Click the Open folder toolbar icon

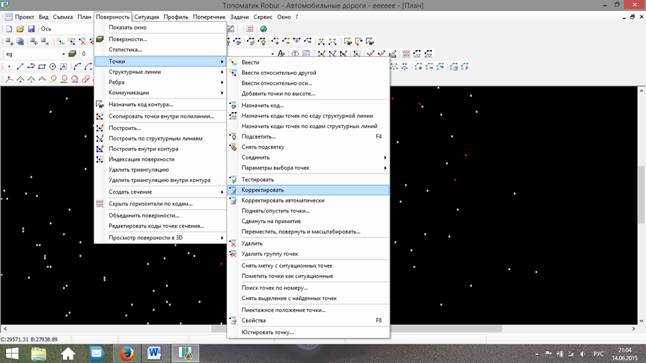(20, 29)
